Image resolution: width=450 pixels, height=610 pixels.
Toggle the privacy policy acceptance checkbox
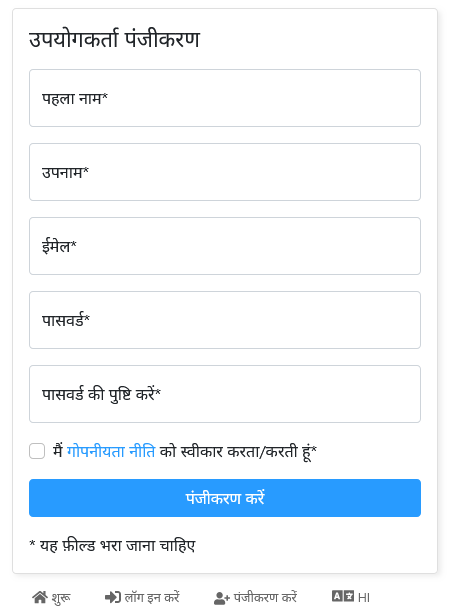37,451
